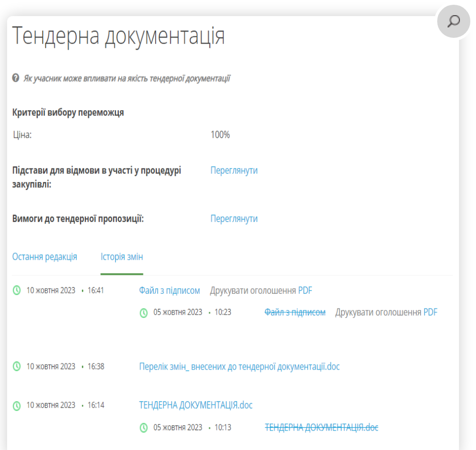The image size is (476, 450).
Task: Click clock icon beside 10 жовтня 16:38
Action: click(x=17, y=366)
